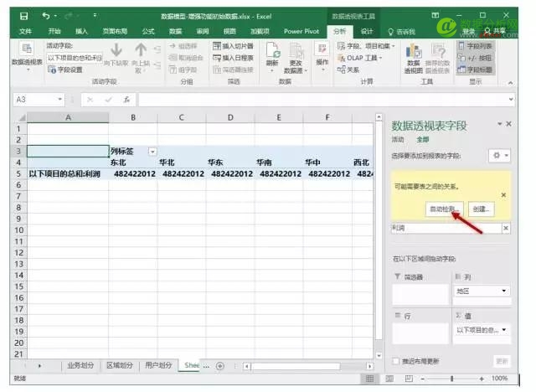
Task: Switch to the 设计 Design tab
Action: point(367,32)
